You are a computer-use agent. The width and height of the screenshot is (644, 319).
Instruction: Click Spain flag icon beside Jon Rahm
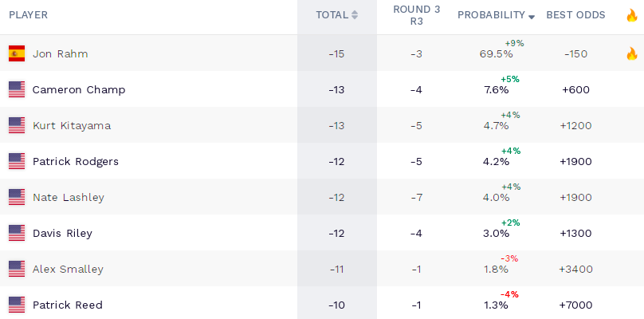(17, 53)
